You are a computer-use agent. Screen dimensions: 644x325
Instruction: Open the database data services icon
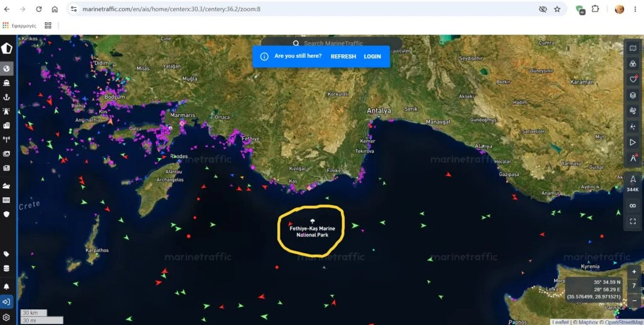[x=7, y=268]
